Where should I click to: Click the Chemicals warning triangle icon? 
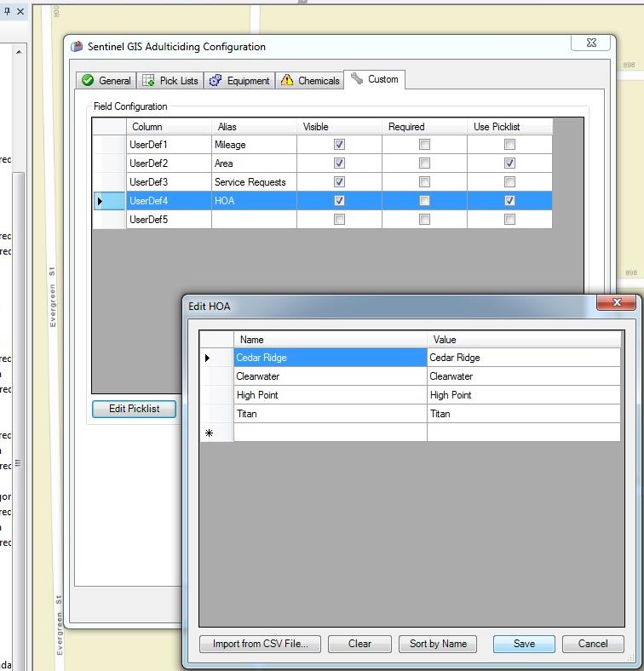click(x=287, y=80)
